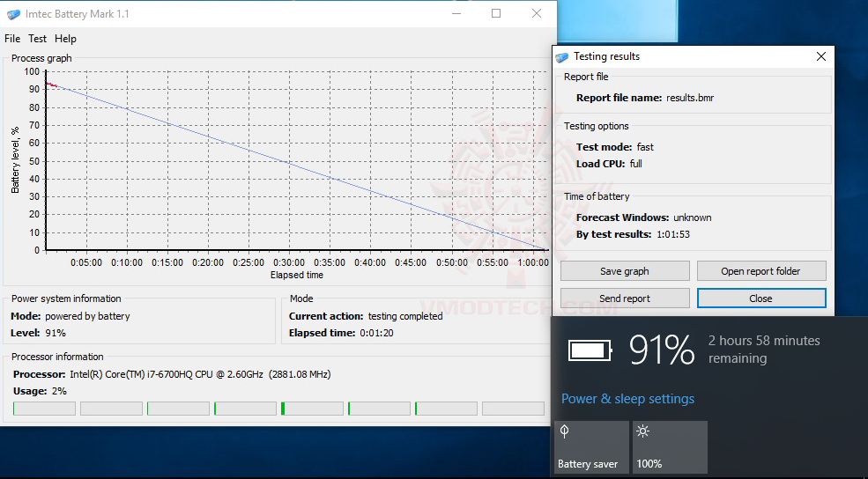Image resolution: width=868 pixels, height=479 pixels.
Task: Close Testing results dialog with X
Action: click(821, 56)
